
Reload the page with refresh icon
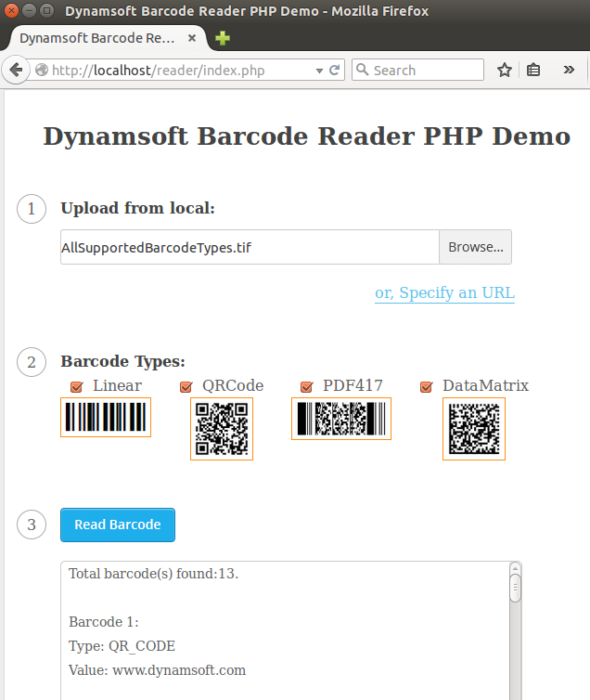click(335, 70)
